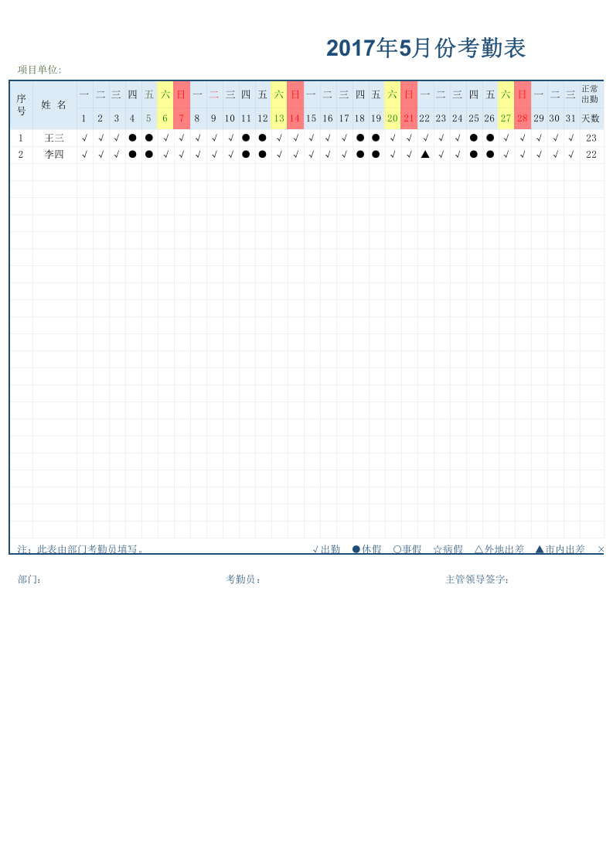Select the name cell 王三
613x868 pixels.
pos(54,138)
